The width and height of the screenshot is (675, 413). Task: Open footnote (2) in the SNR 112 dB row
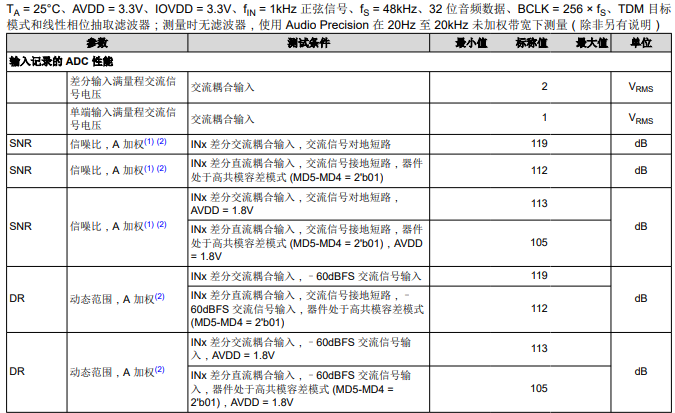[161, 168]
